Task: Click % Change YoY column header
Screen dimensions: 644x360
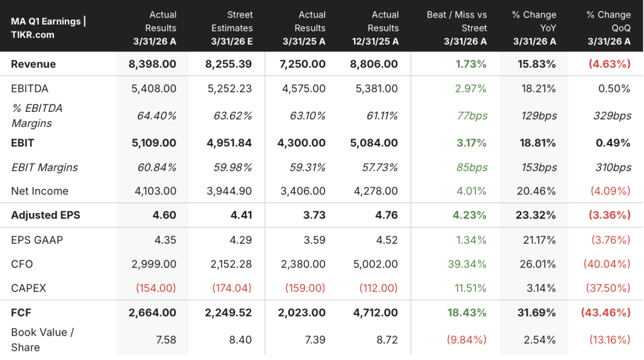Action: 534,28
